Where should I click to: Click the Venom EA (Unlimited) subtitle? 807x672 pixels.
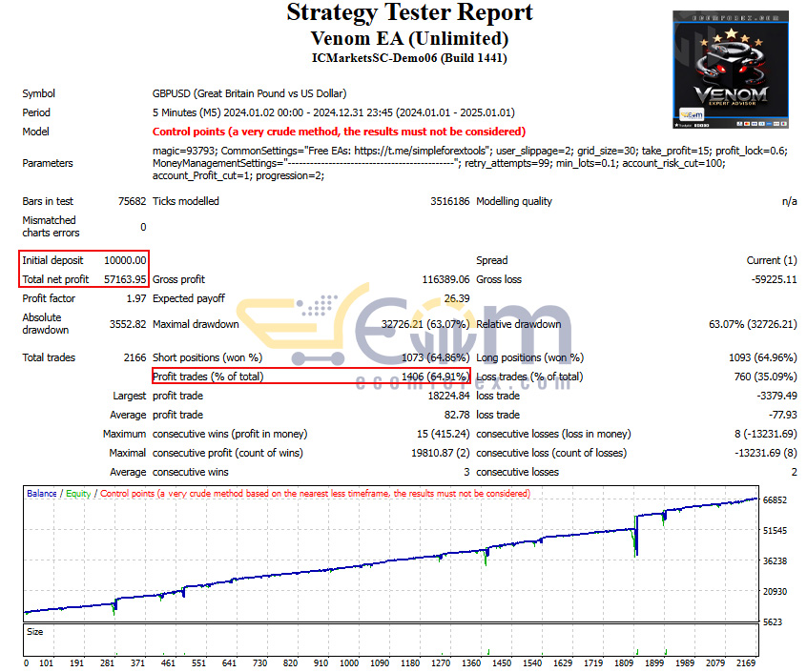coord(409,38)
